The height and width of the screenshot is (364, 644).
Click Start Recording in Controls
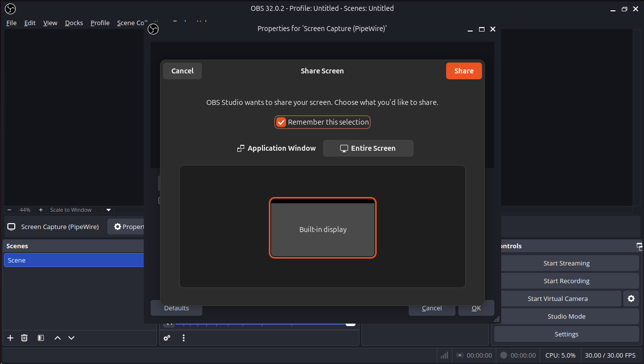click(566, 281)
